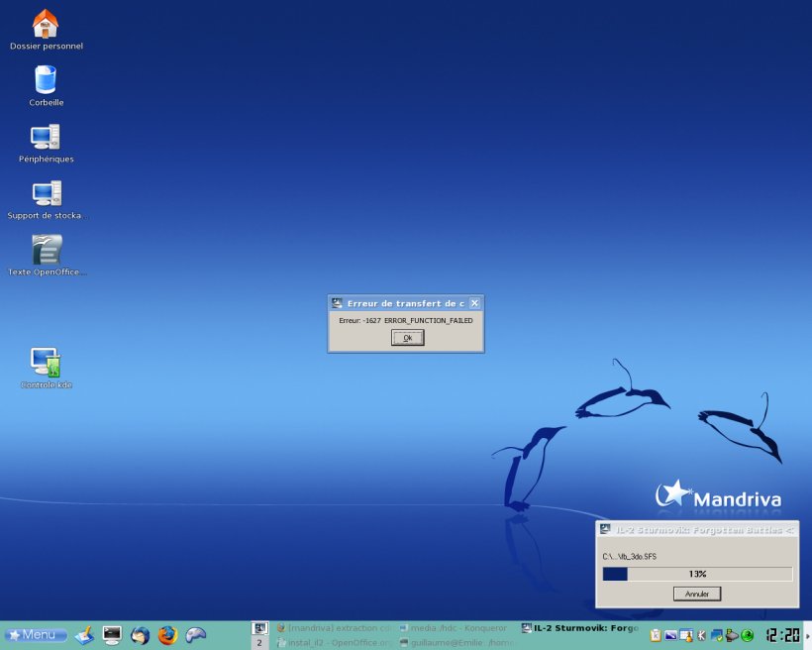
Task: Click the IL-2 Sturmovik installer title bar icon
Action: click(605, 530)
